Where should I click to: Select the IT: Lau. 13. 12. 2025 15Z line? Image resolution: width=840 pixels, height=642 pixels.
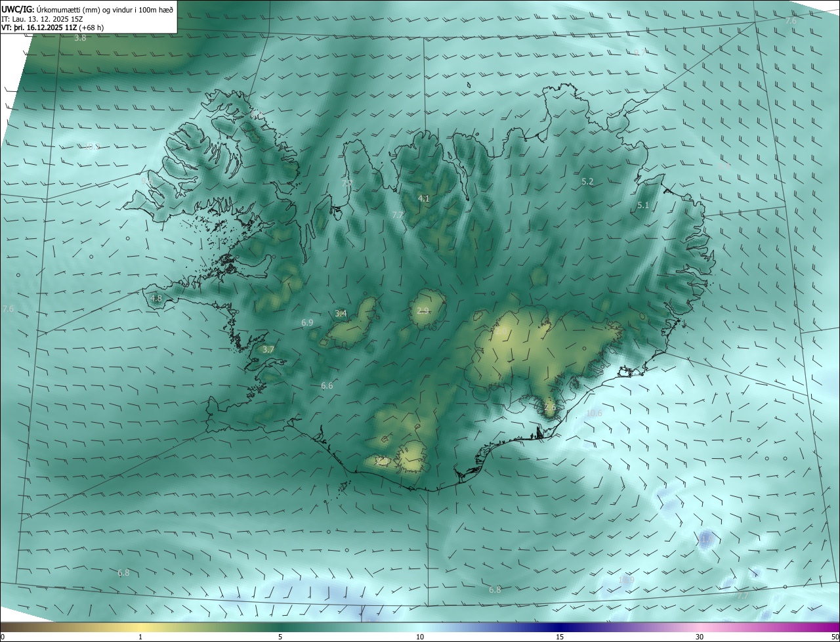tap(42, 18)
